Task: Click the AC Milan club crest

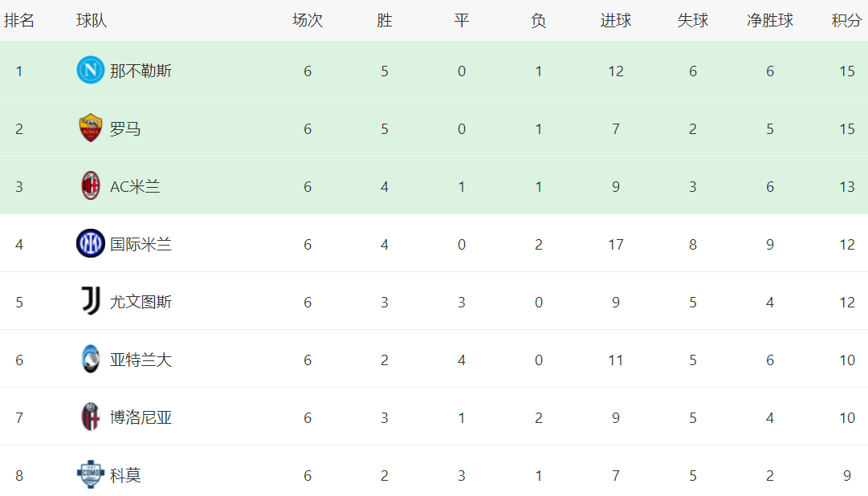Action: point(90,186)
